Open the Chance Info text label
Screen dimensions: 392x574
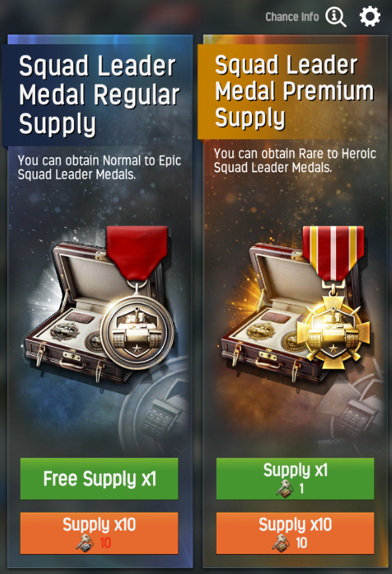(292, 17)
